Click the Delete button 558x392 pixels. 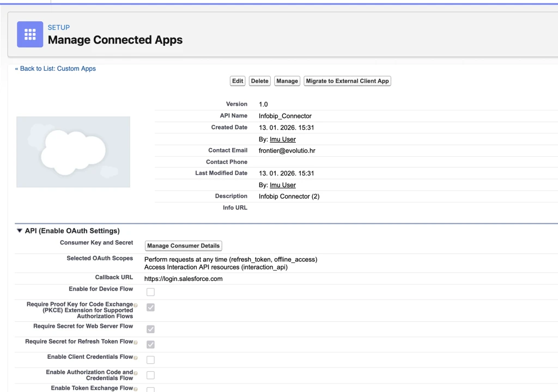pos(260,81)
